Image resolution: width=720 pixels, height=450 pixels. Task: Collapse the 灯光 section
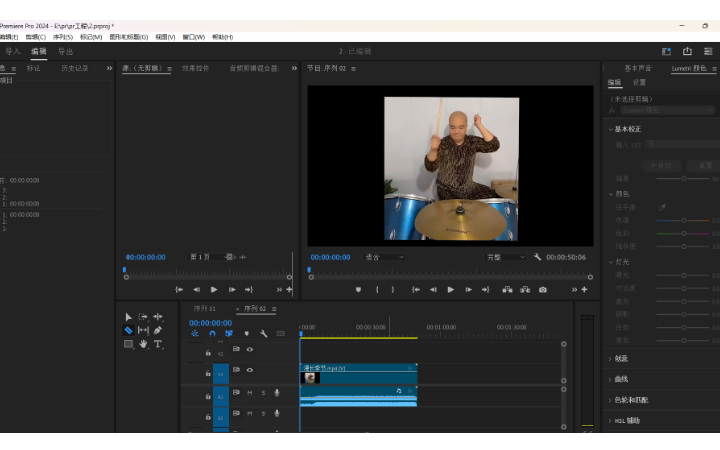pyautogui.click(x=611, y=262)
